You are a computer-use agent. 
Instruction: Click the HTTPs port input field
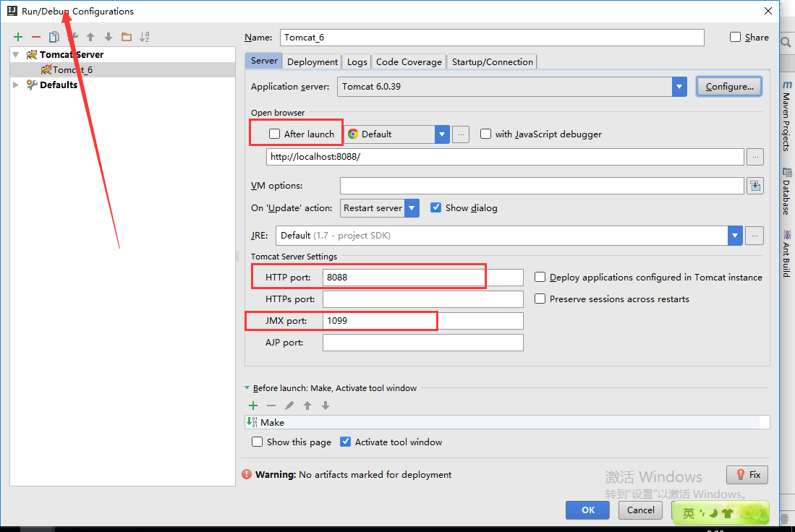[423, 299]
